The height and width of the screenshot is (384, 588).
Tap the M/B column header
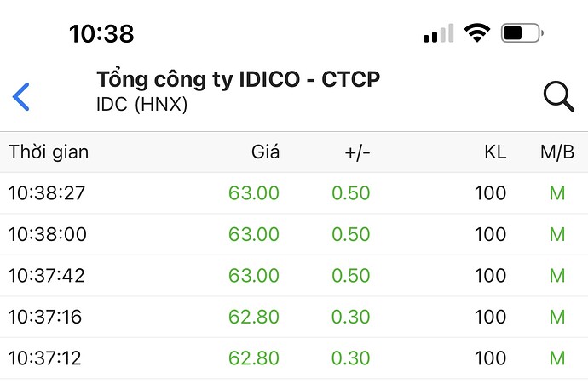(557, 152)
